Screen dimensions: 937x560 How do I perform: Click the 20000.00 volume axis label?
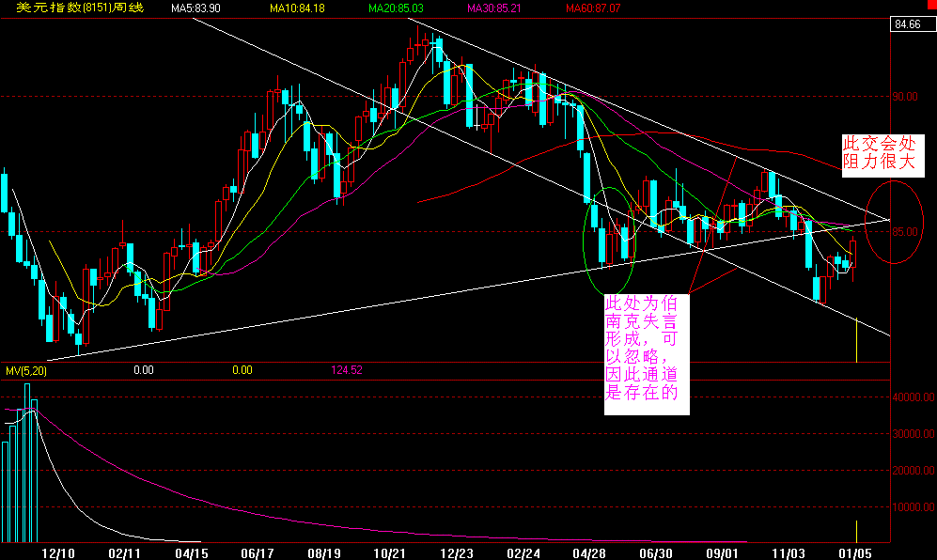click(914, 471)
